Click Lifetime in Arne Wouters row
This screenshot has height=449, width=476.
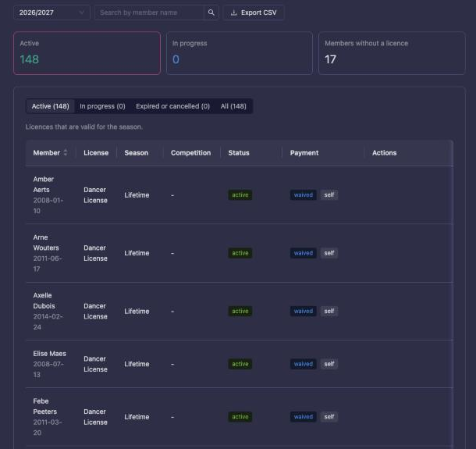tap(137, 253)
